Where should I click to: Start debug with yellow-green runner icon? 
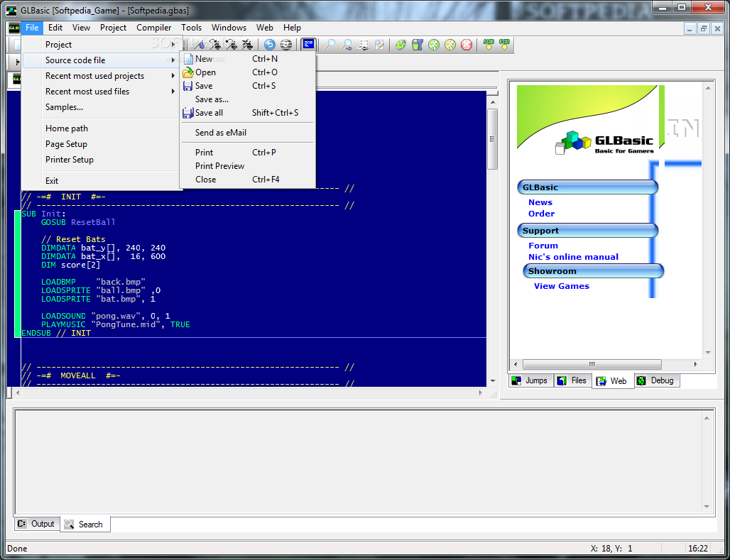pyautogui.click(x=450, y=45)
